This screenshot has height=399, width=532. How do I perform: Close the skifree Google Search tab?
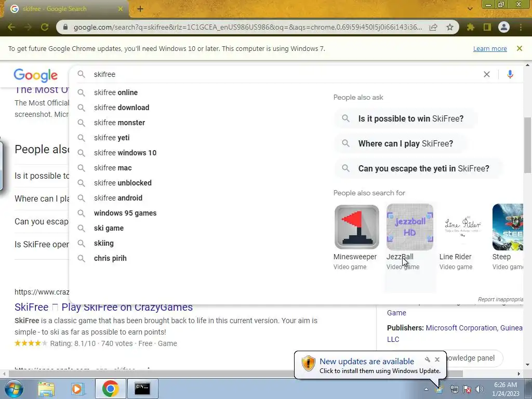click(x=121, y=9)
